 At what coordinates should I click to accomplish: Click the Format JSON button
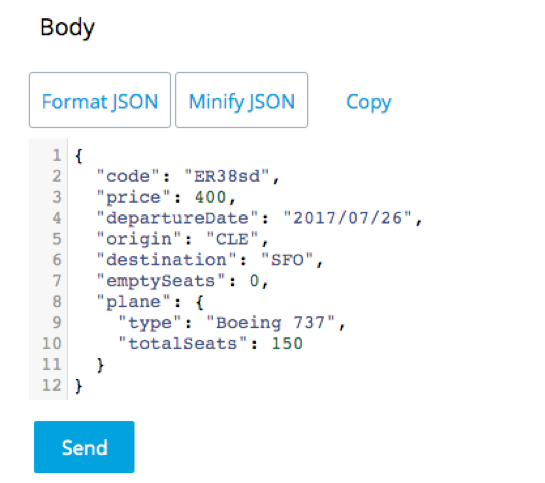pos(100,100)
